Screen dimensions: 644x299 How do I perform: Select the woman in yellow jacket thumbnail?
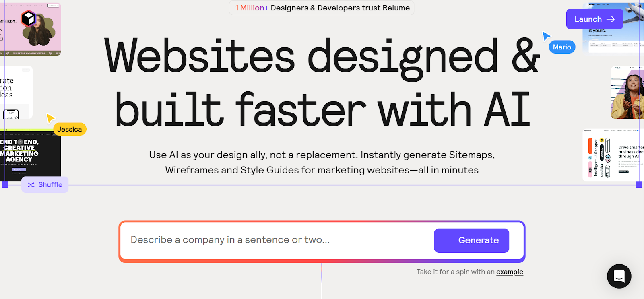tap(627, 93)
